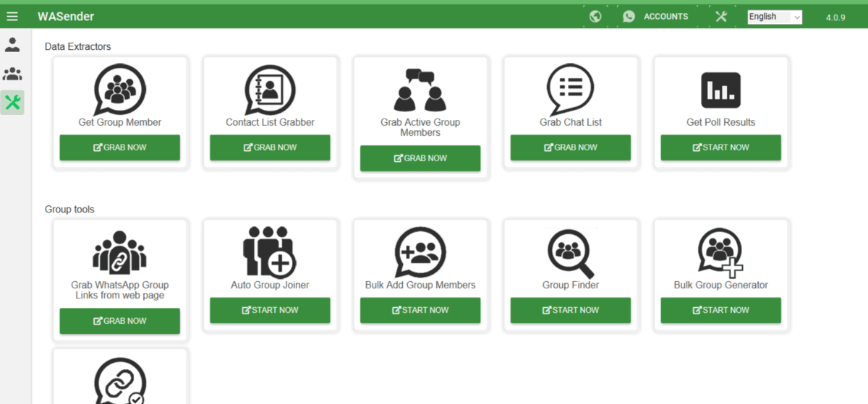Viewport: 868px width, 404px height.
Task: Click the Auto Group Joiner label
Action: point(270,285)
